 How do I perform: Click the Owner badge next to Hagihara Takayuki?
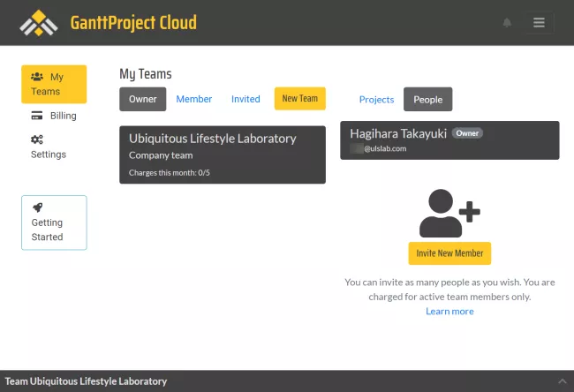467,133
